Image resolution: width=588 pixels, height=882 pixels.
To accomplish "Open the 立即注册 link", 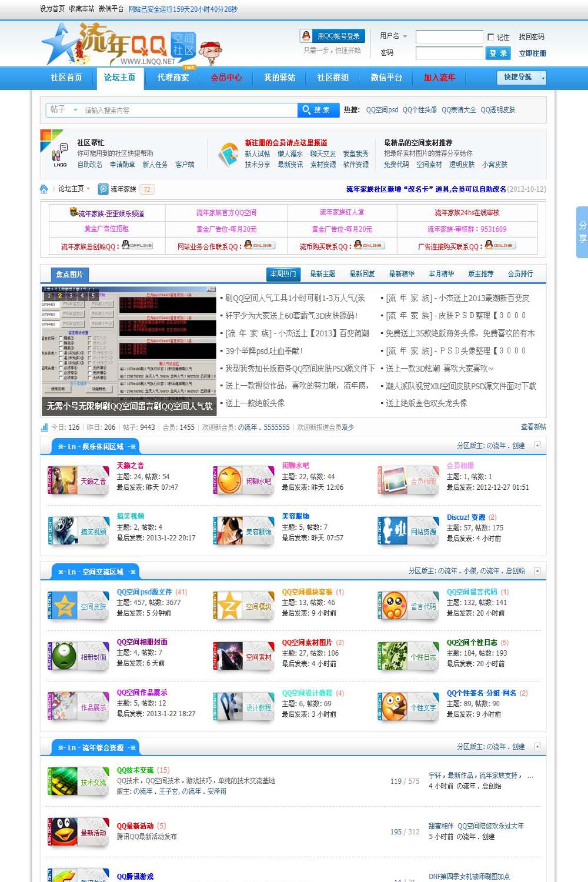I will point(532,54).
